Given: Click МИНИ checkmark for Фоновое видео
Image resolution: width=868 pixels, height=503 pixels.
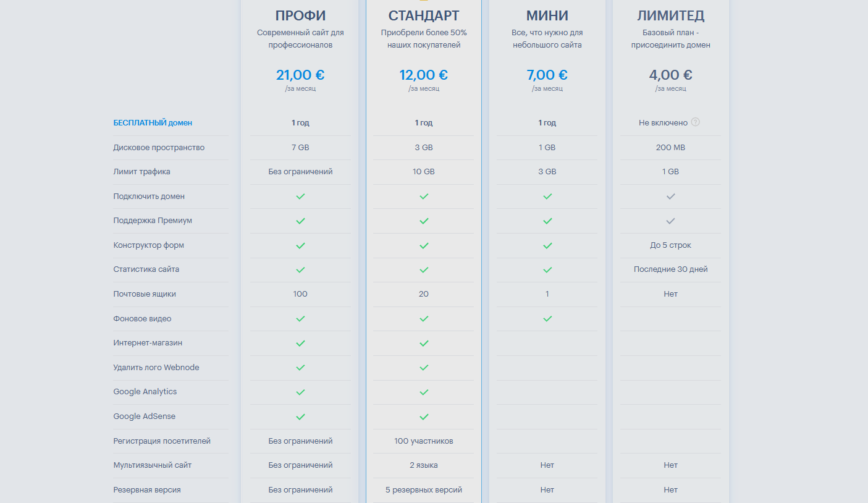Looking at the screenshot, I should (x=547, y=319).
